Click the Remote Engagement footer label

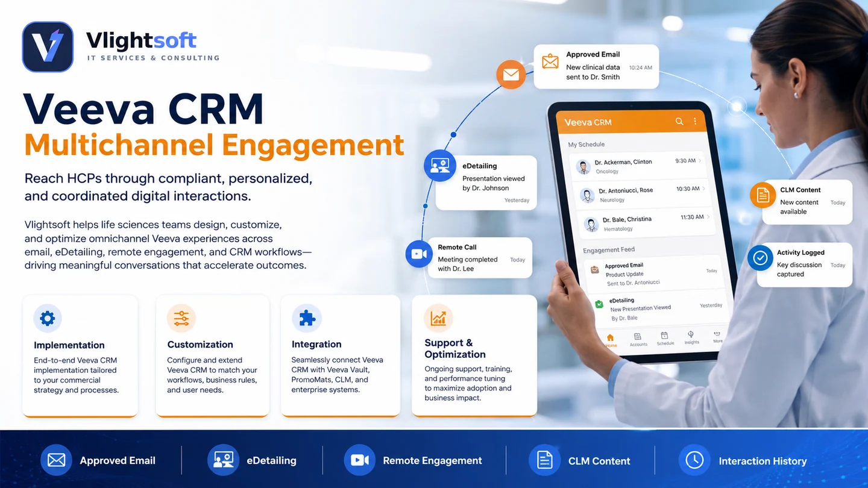[x=432, y=460]
